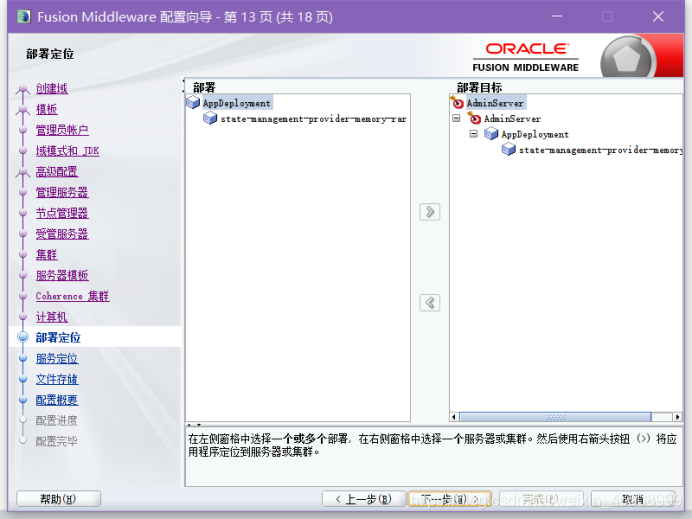
Task: Go to 模板 step
Action: (x=46, y=109)
